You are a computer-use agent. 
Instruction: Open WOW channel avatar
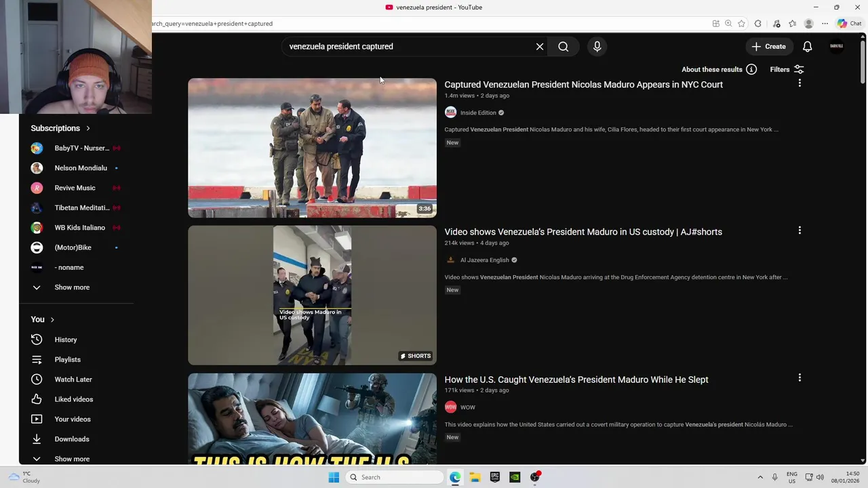pyautogui.click(x=450, y=407)
